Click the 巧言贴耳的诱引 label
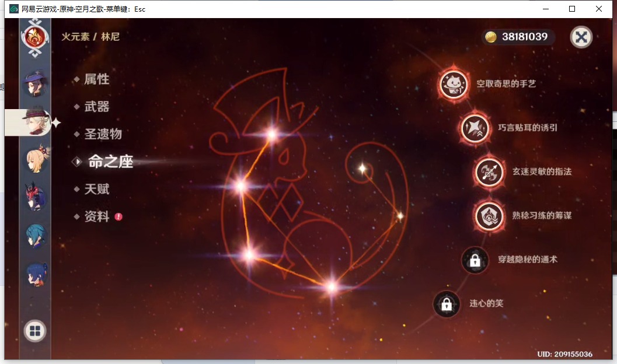Viewport: 617px width, 364px height. pyautogui.click(x=528, y=128)
